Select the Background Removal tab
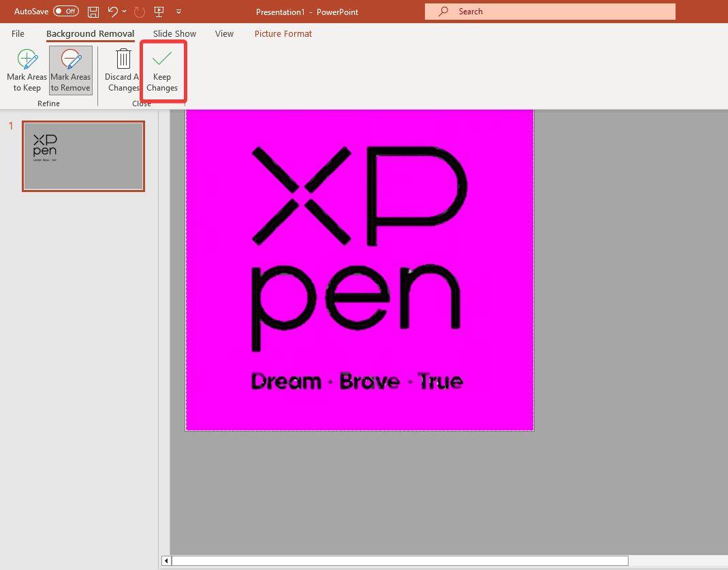 pyautogui.click(x=90, y=33)
